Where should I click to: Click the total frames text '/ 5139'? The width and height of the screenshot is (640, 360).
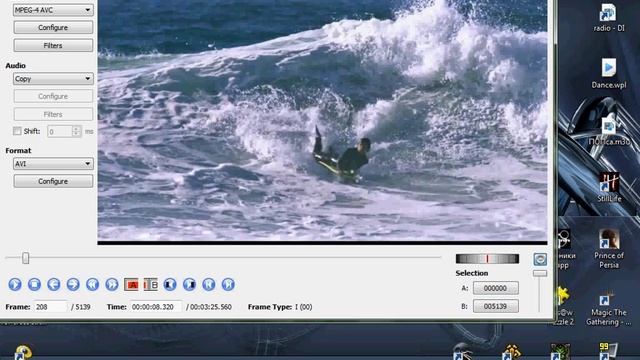pyautogui.click(x=81, y=307)
